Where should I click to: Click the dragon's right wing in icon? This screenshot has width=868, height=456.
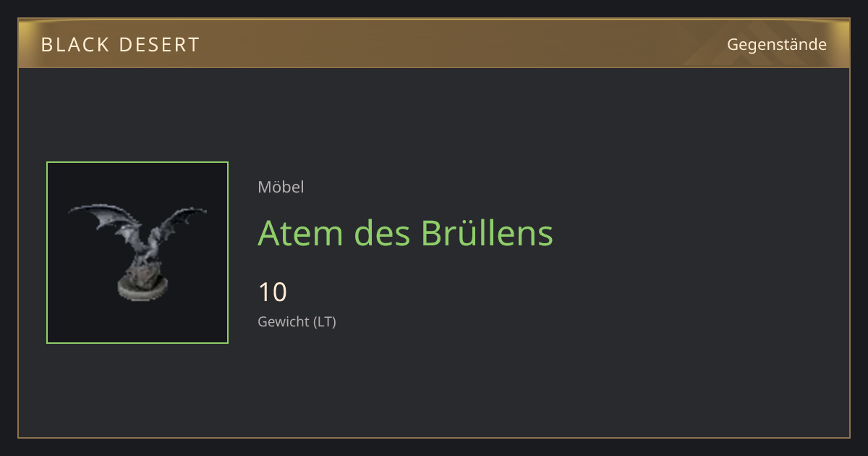click(x=178, y=219)
